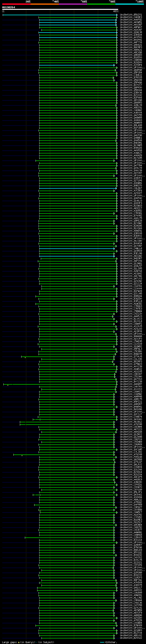Select label UniRef100_Q4K621
Viewport: 146px width, 644px height.
click(131, 45)
